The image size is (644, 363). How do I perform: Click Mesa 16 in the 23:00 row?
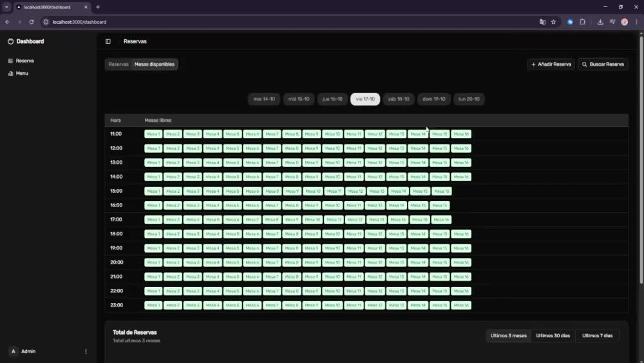[461, 306]
